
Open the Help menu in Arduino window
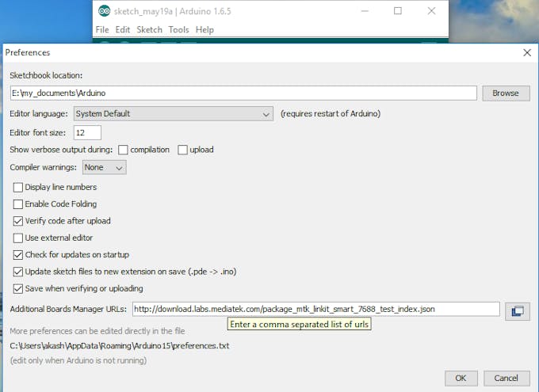[x=205, y=30]
